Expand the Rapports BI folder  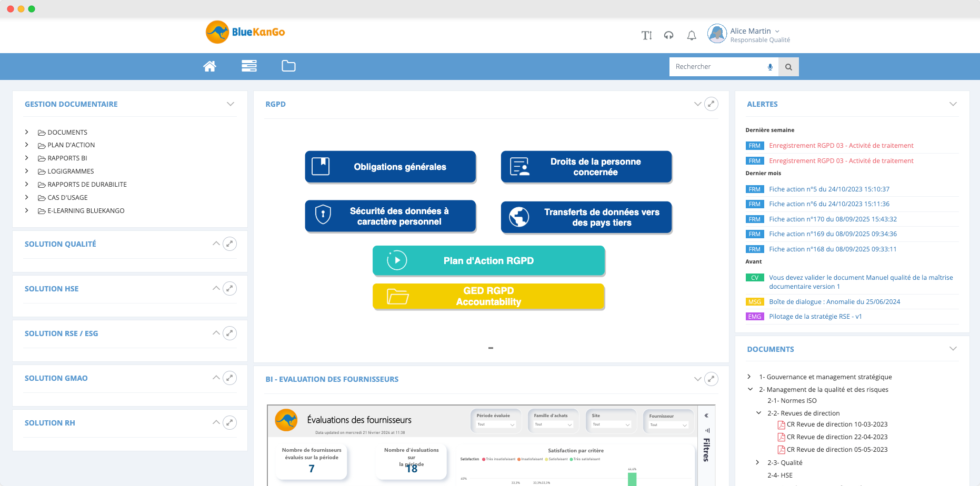pyautogui.click(x=27, y=158)
